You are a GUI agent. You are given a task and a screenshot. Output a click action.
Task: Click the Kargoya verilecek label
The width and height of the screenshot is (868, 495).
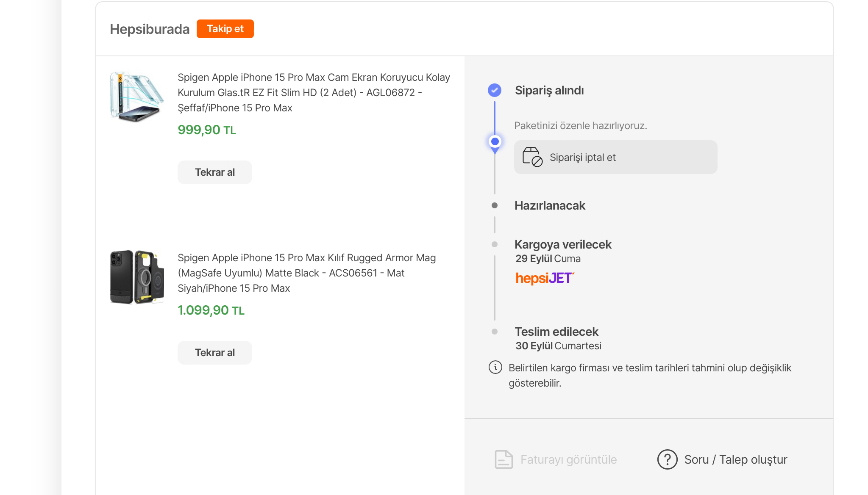click(x=563, y=244)
